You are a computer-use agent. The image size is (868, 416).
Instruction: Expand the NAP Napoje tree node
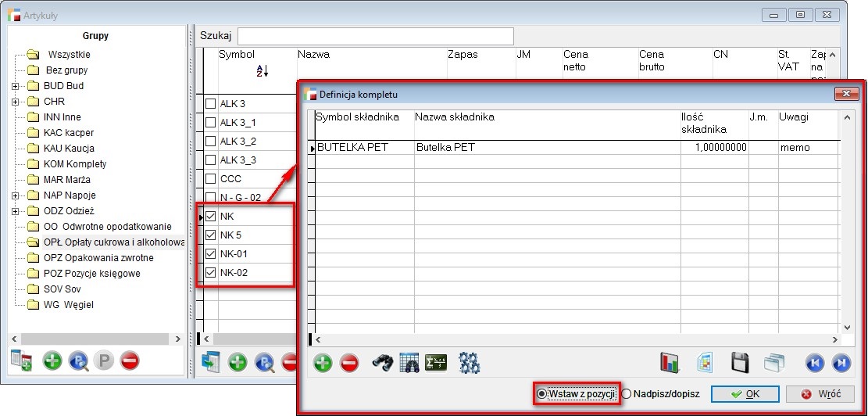point(15,195)
